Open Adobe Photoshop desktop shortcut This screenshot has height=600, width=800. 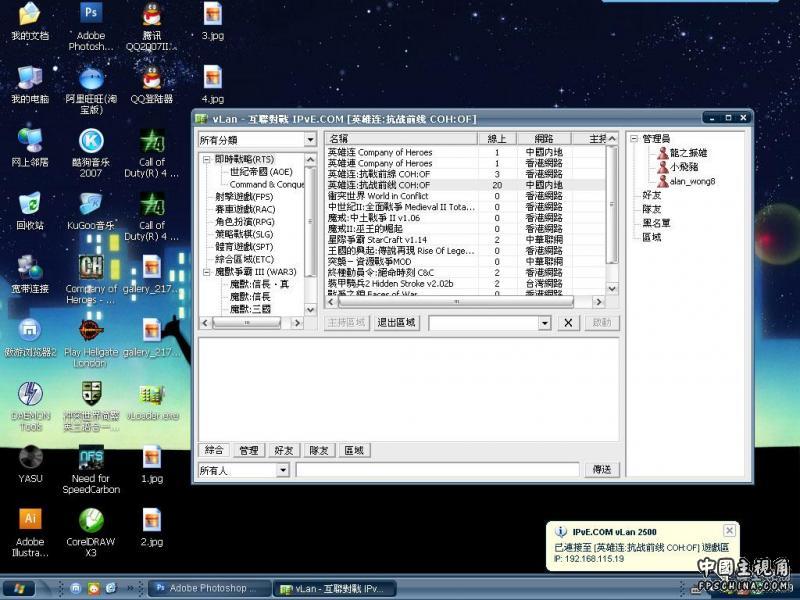[x=91, y=27]
